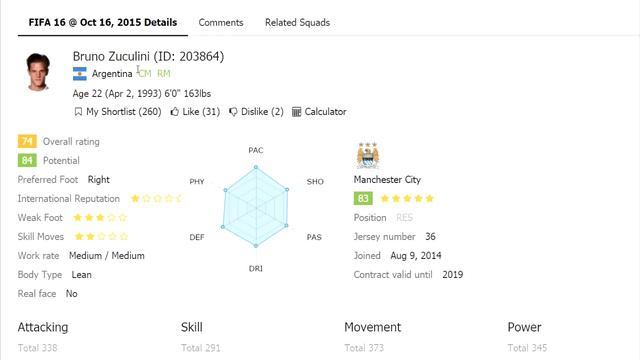Click the Argentina nationality link
The height and width of the screenshot is (360, 640).
point(112,74)
